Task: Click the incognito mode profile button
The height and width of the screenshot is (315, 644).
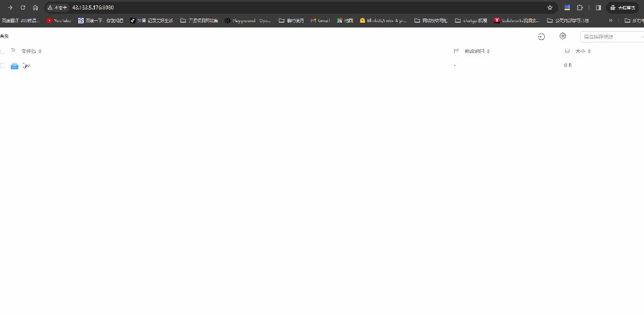Action: [622, 7]
